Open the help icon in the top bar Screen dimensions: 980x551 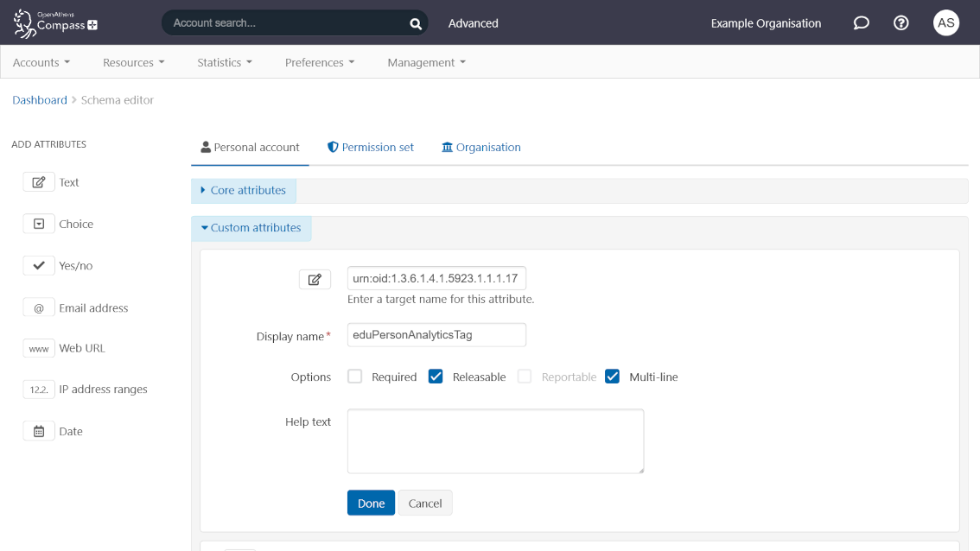pyautogui.click(x=900, y=22)
